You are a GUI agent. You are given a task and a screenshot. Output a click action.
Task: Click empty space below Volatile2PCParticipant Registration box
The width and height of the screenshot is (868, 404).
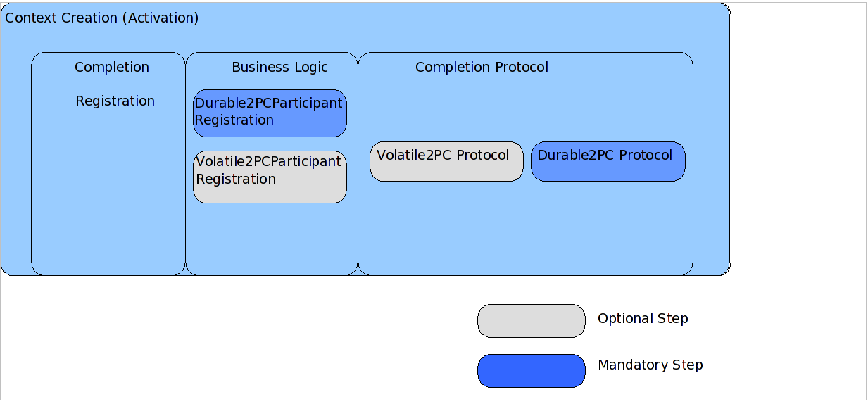click(x=271, y=239)
